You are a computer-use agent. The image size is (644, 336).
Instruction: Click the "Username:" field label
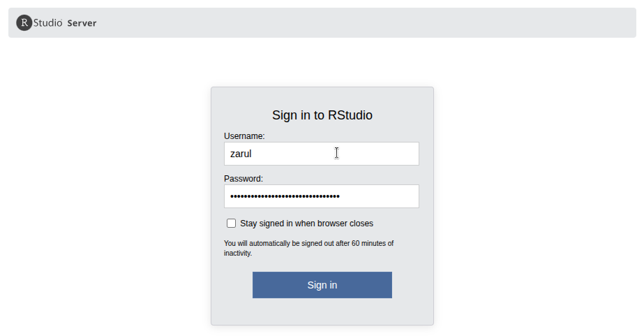point(244,136)
